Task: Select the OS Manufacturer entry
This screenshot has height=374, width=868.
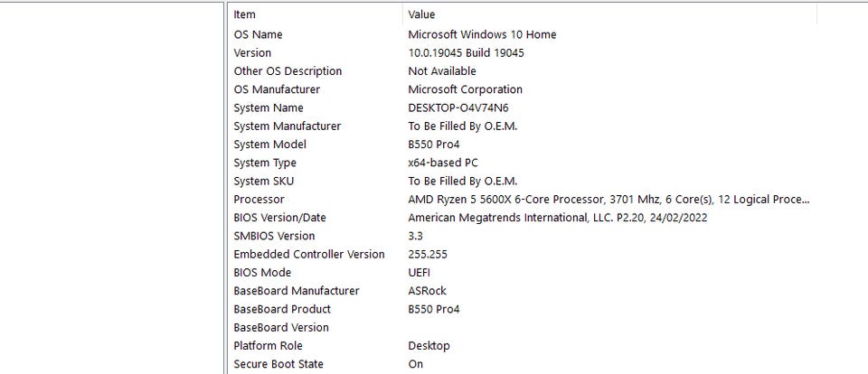Action: click(x=277, y=89)
